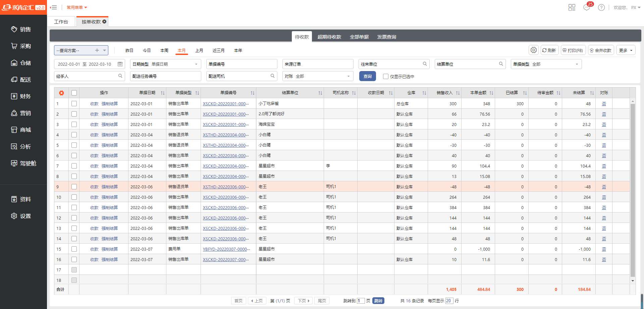Screen dimensions: 644x309
Task: Expand the 更多 dropdown menu
Action: tap(626, 50)
